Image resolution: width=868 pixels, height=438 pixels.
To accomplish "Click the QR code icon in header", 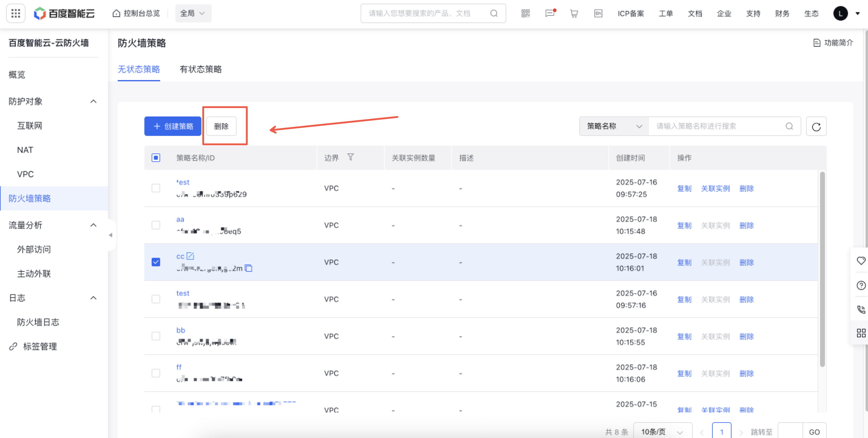I will 525,13.
